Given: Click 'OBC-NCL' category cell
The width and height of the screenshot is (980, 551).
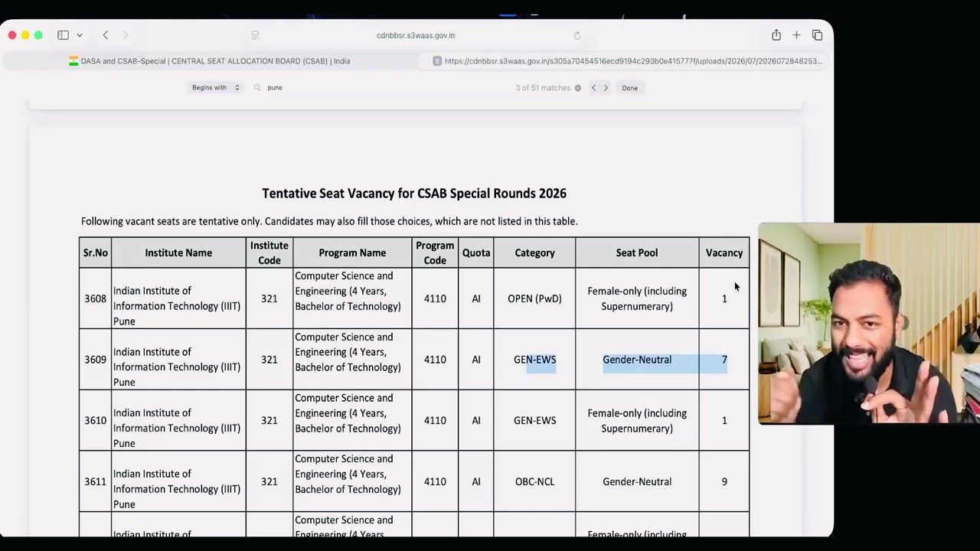Looking at the screenshot, I should pyautogui.click(x=534, y=481).
